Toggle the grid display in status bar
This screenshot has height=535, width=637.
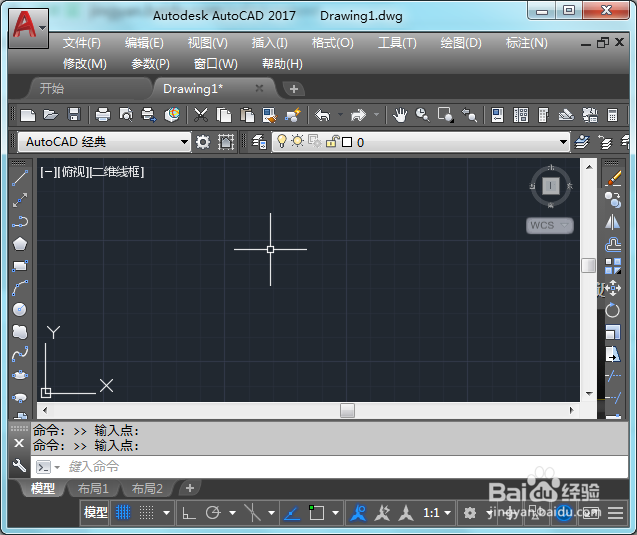123,513
